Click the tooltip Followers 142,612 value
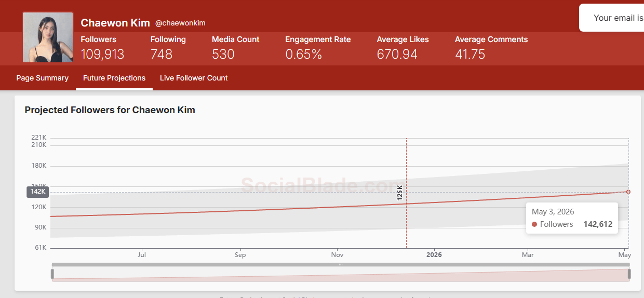Image resolution: width=644 pixels, height=298 pixels. [x=598, y=224]
